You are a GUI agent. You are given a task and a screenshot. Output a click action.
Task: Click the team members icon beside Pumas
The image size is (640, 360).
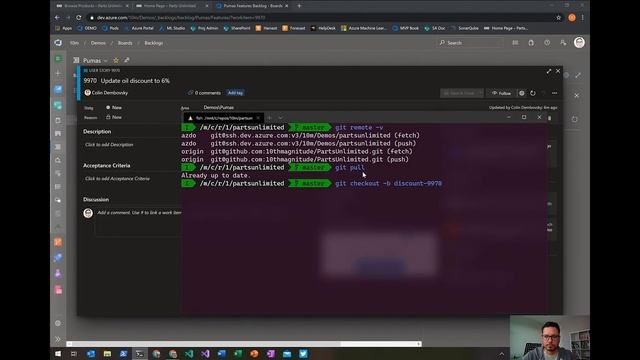click(x=127, y=60)
